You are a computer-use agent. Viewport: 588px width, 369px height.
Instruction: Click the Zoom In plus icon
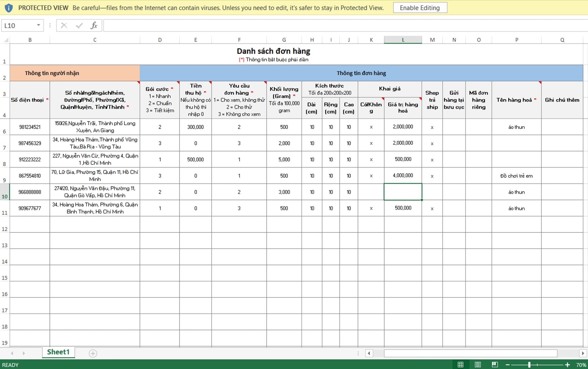(x=567, y=365)
